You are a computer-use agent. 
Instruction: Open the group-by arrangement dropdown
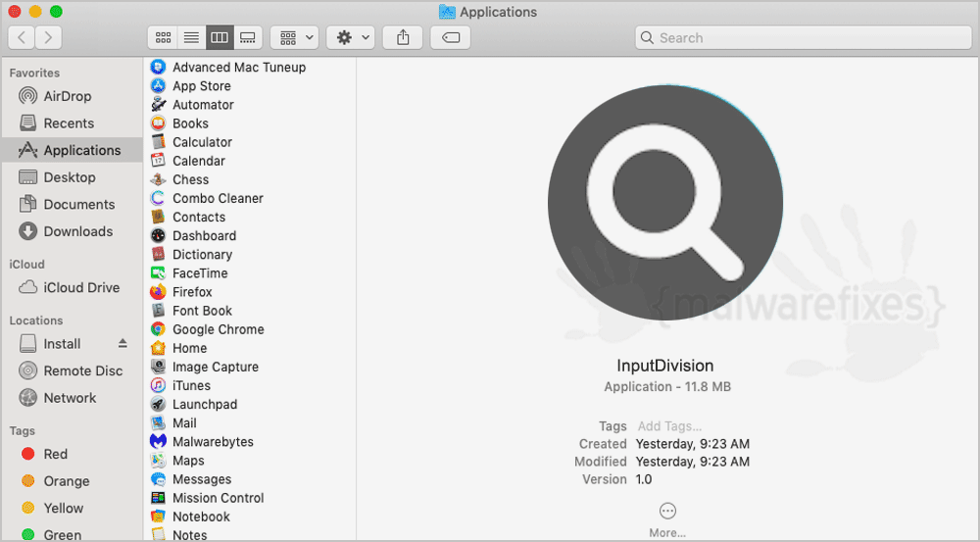click(x=294, y=37)
